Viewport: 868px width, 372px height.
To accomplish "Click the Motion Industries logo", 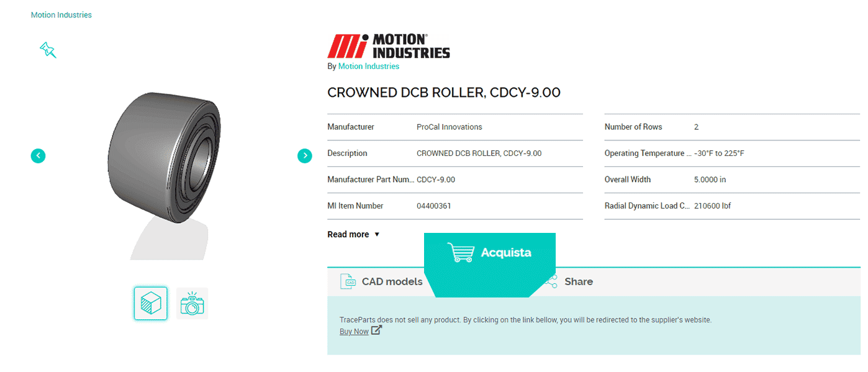I will (389, 47).
